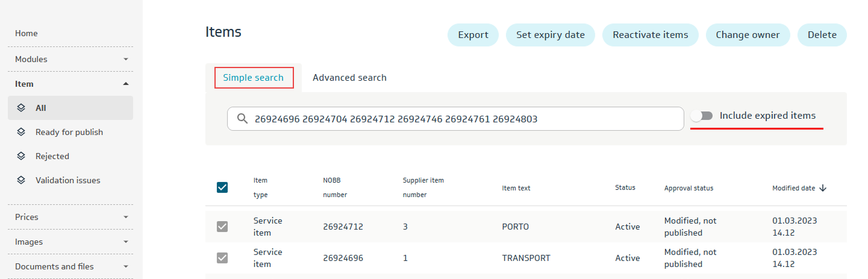
Task: Select the Simple search tab
Action: tap(254, 78)
